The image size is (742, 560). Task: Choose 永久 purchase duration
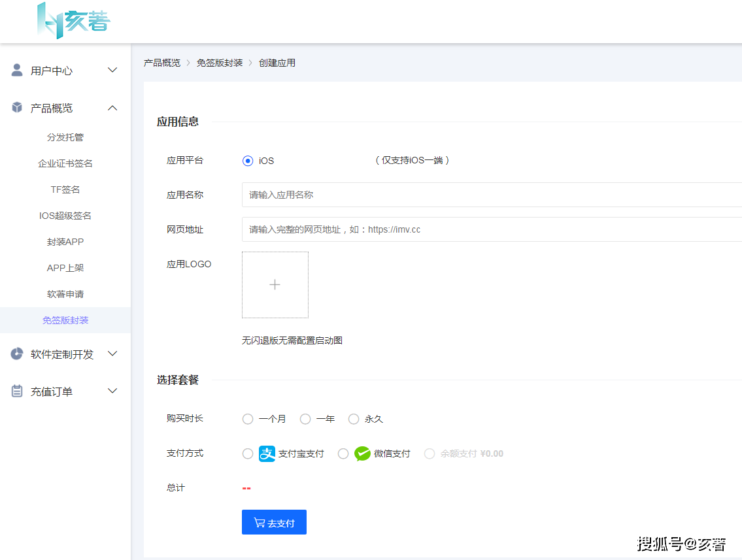[x=354, y=419]
